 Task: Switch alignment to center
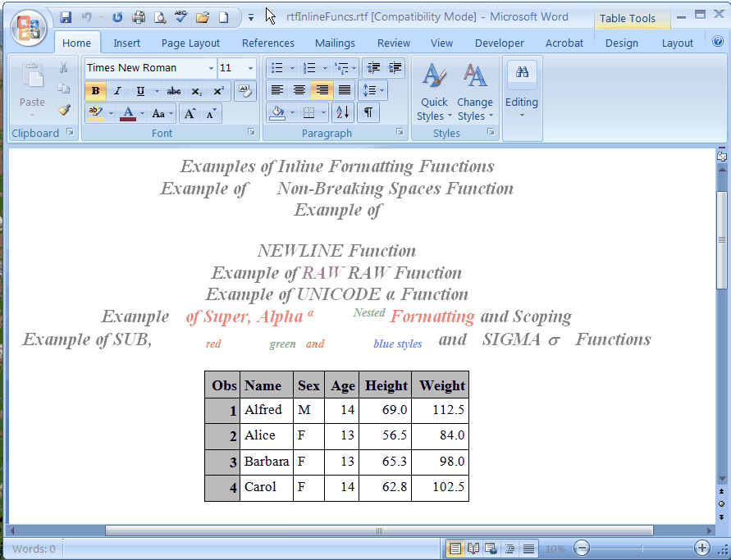pyautogui.click(x=299, y=91)
